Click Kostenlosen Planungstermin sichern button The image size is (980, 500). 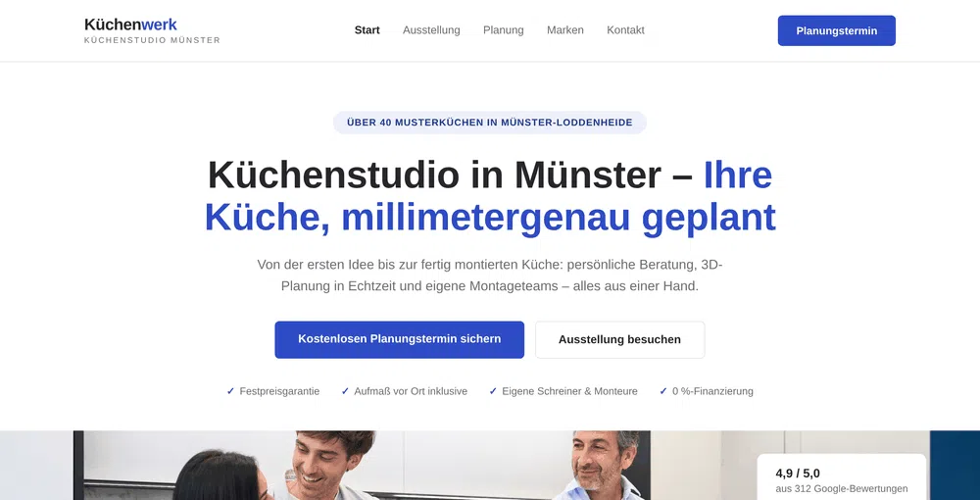(x=400, y=339)
